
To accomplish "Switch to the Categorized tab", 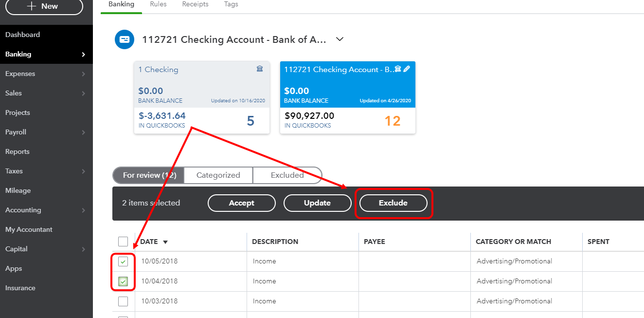I will [x=218, y=175].
